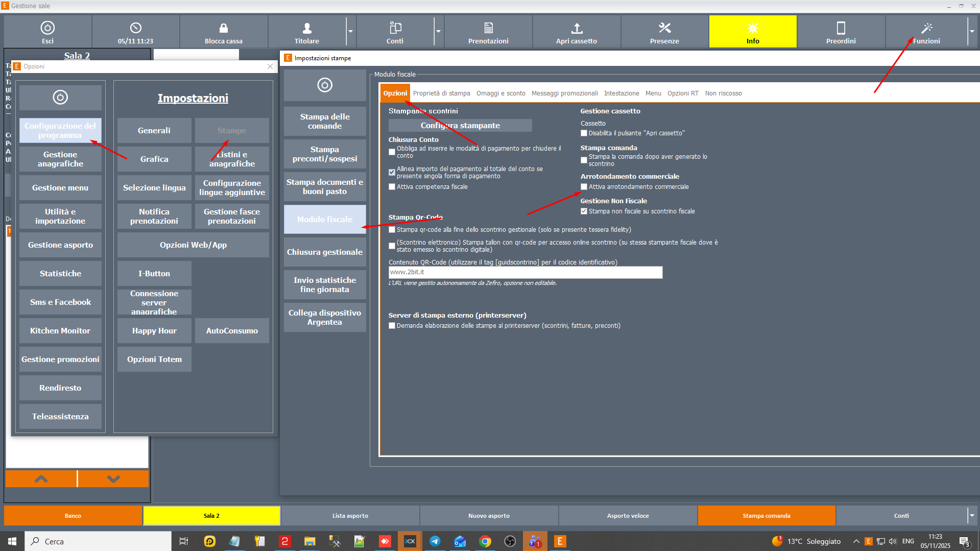
Task: Click the QR-Code content text field
Action: (525, 273)
